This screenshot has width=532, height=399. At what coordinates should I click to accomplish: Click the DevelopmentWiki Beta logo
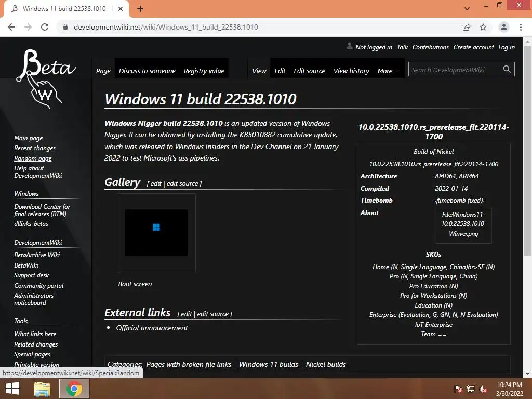point(46,79)
